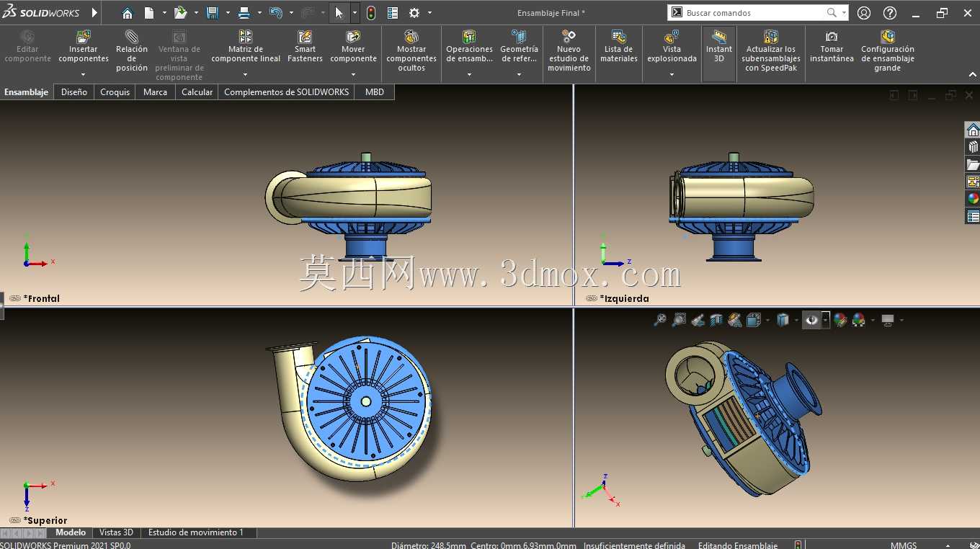
Task: Click Tomar instantánea camera icon
Action: click(832, 37)
